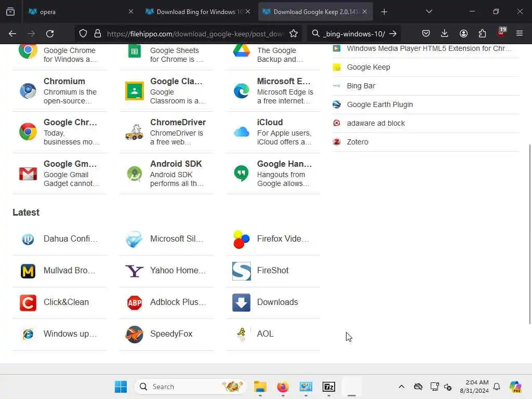The width and height of the screenshot is (532, 399).
Task: Click the Google Hangouts icon
Action: click(241, 174)
